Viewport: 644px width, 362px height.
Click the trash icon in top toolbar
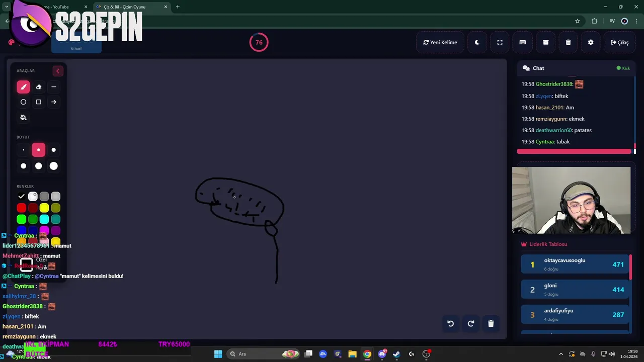pos(568,42)
